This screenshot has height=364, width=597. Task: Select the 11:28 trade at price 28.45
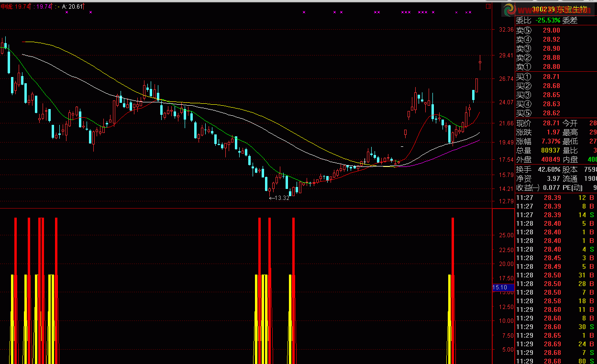tap(556, 258)
